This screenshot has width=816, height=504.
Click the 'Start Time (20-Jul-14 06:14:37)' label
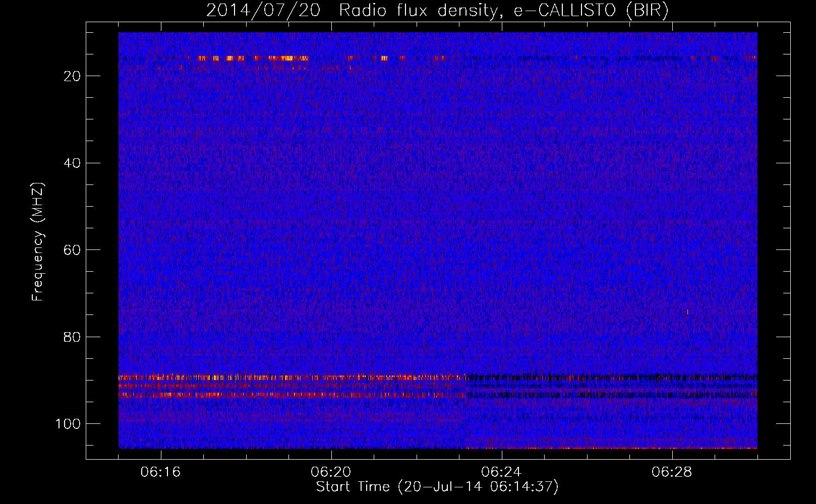pyautogui.click(x=437, y=487)
